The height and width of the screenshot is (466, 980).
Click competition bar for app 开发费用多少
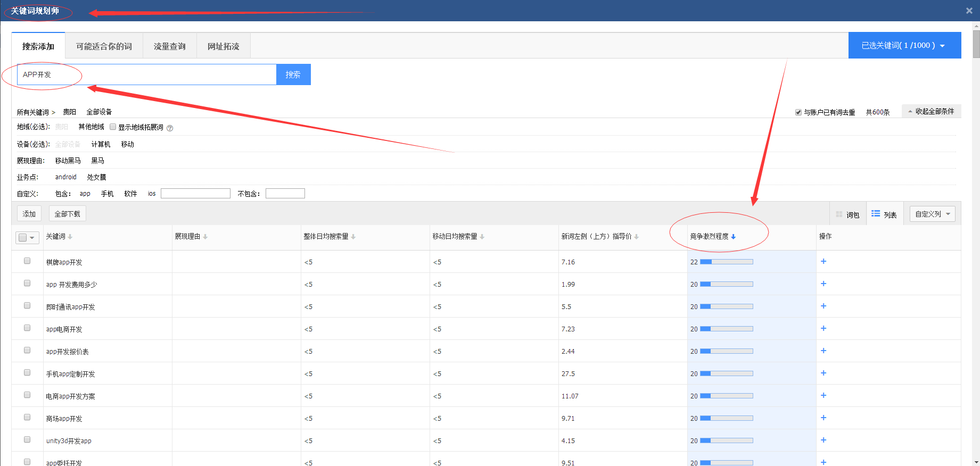pyautogui.click(x=727, y=284)
